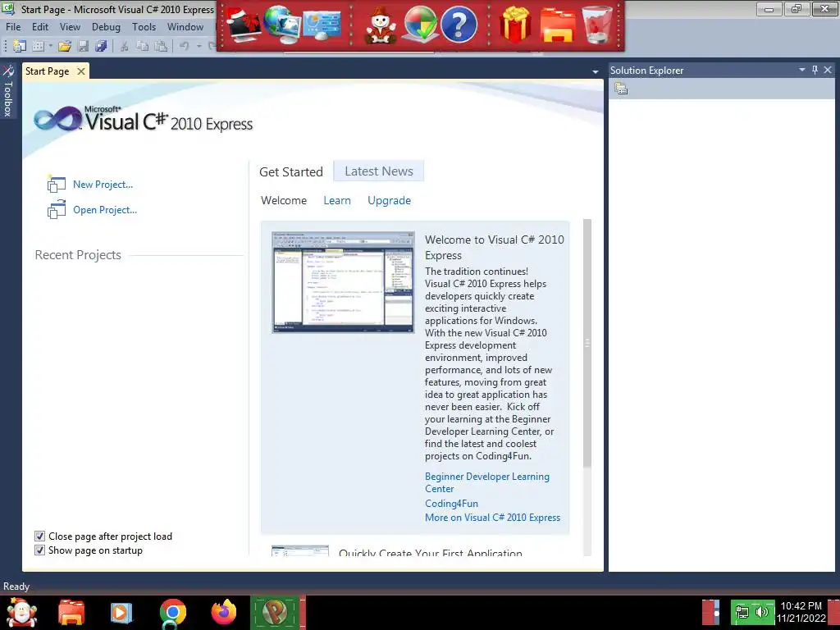Click the control panel dock icon
This screenshot has height=630, width=840.
click(322, 25)
